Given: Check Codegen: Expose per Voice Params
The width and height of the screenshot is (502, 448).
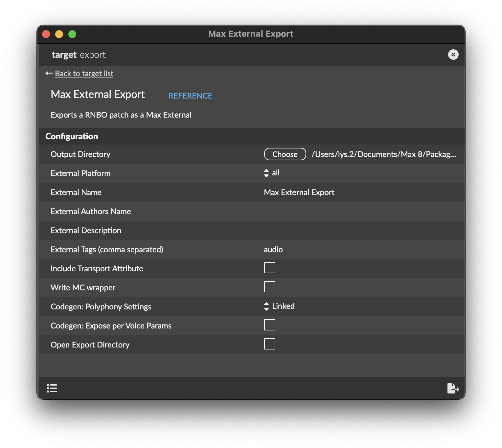Looking at the screenshot, I should coord(269,325).
